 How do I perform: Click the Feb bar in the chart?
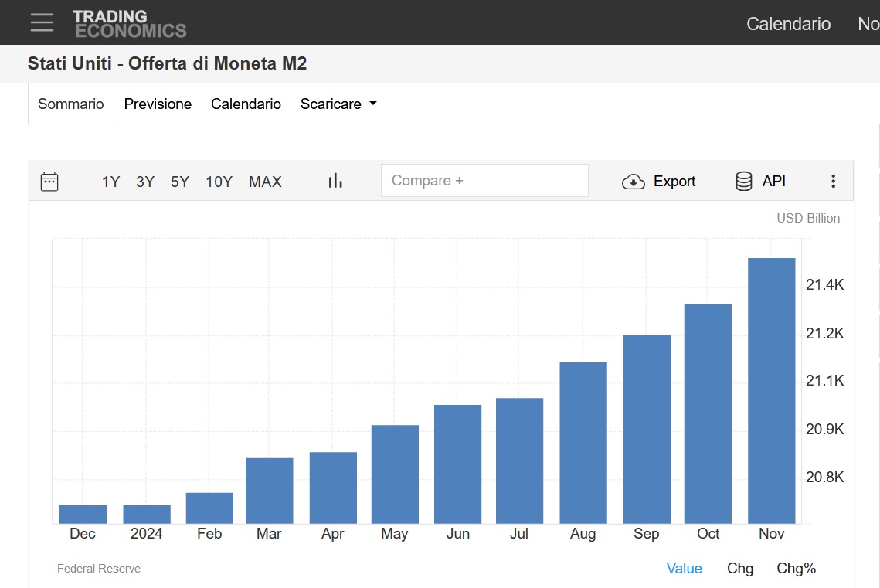click(x=209, y=508)
